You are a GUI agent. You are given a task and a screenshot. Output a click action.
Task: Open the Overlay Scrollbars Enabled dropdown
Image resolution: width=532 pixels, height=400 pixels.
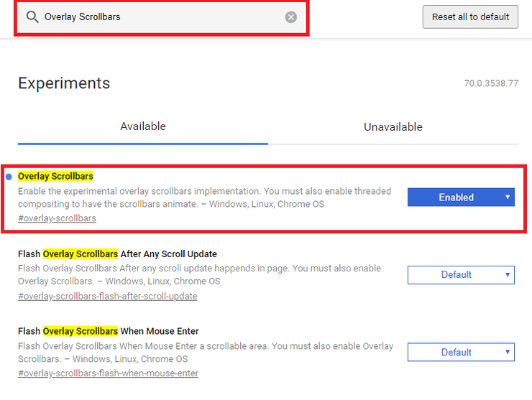pos(461,197)
